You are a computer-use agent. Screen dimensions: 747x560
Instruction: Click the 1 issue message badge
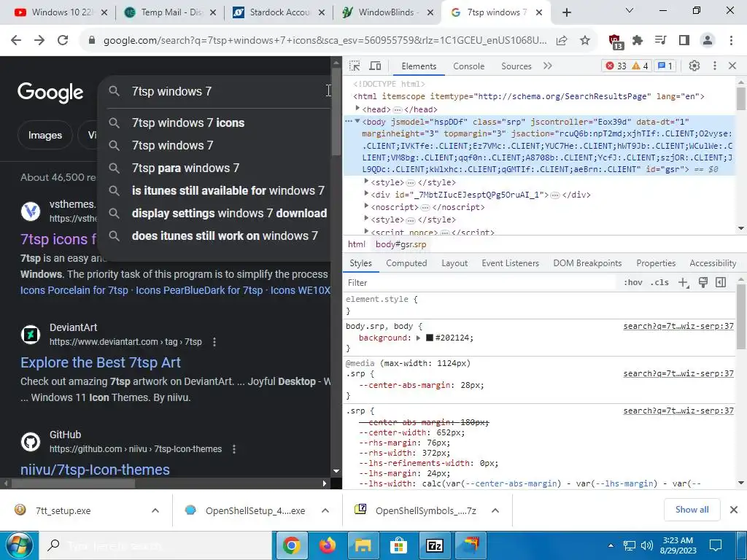click(x=665, y=66)
